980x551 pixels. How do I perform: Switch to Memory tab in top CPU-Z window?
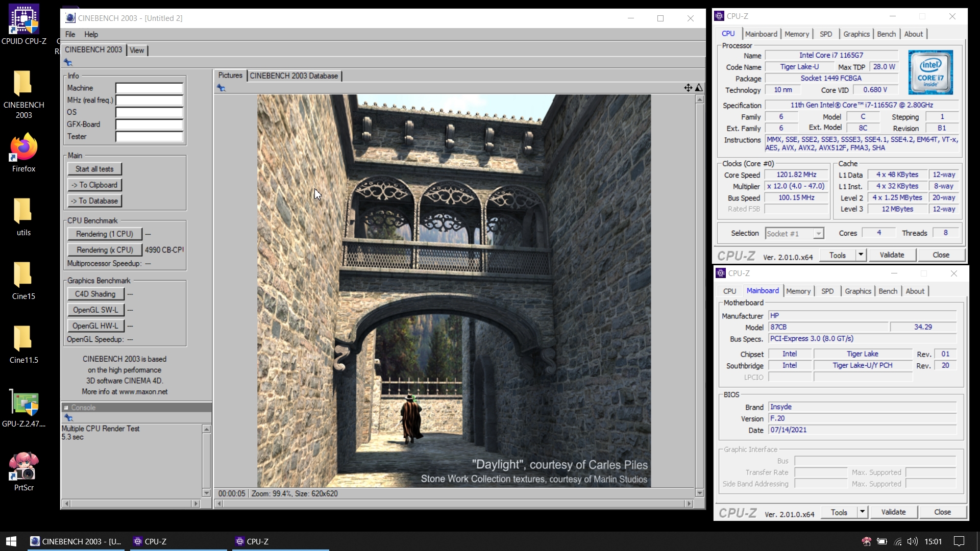pos(797,34)
